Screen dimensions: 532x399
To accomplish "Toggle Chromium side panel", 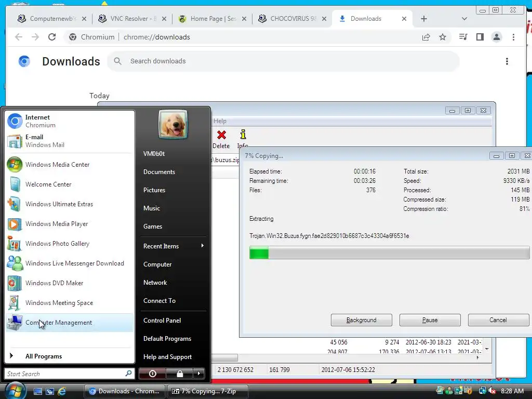I will click(480, 37).
